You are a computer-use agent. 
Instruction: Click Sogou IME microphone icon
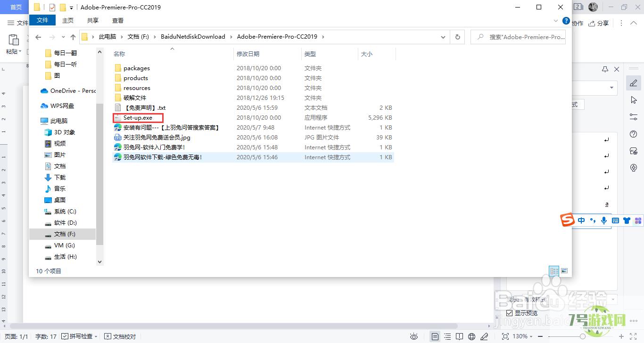[604, 220]
